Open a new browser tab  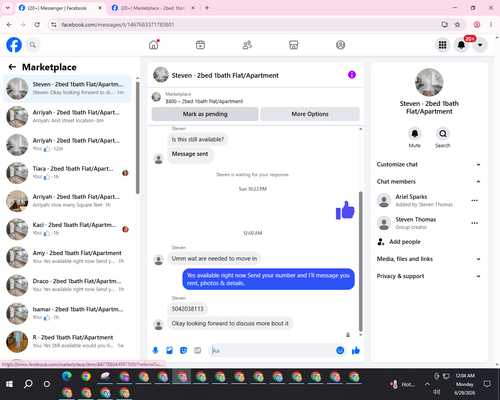(x=207, y=8)
